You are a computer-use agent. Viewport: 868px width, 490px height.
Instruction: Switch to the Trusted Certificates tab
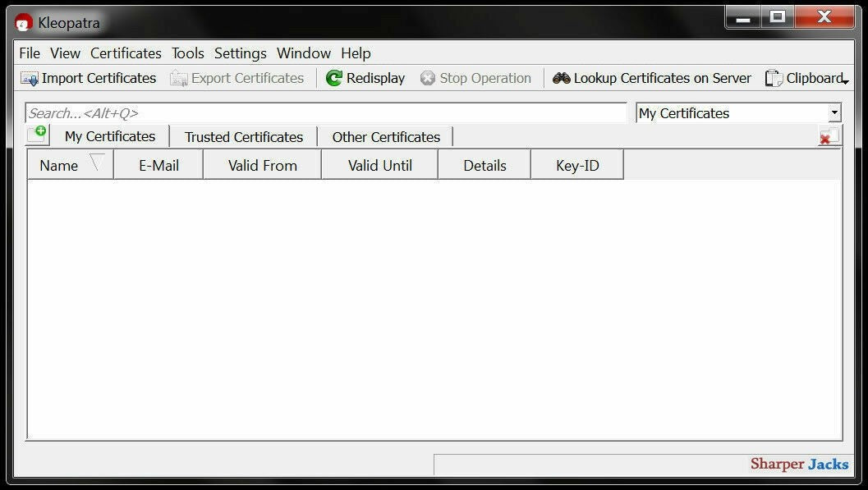pyautogui.click(x=242, y=136)
